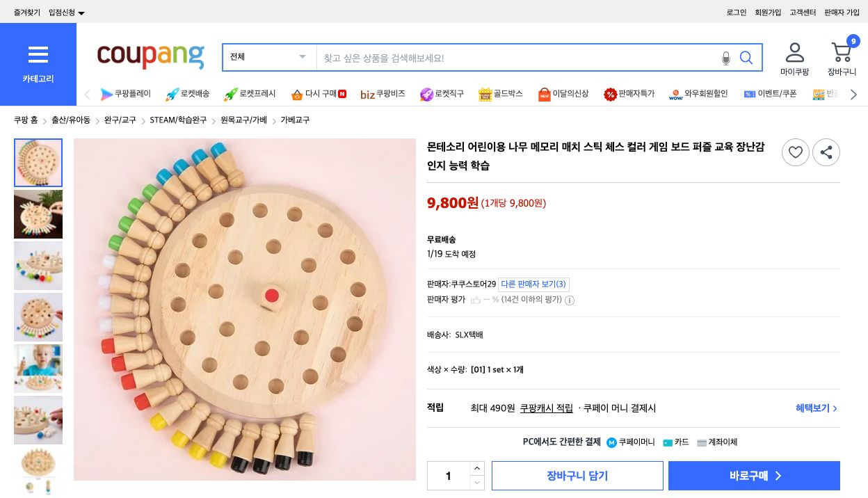Expand the 즐겨찾기 입점신청 dropdown arrow
This screenshot has height=498, width=868.
point(81,12)
